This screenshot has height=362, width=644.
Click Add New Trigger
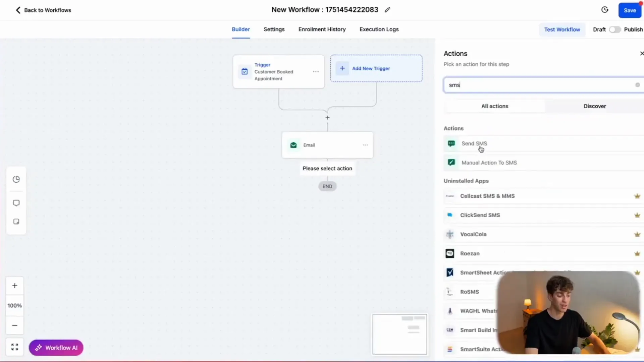pos(376,68)
